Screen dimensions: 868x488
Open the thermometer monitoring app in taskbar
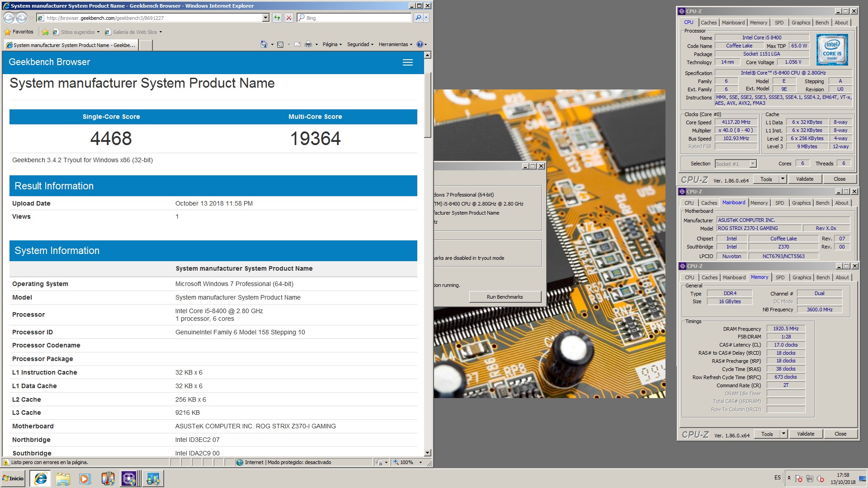(x=108, y=479)
